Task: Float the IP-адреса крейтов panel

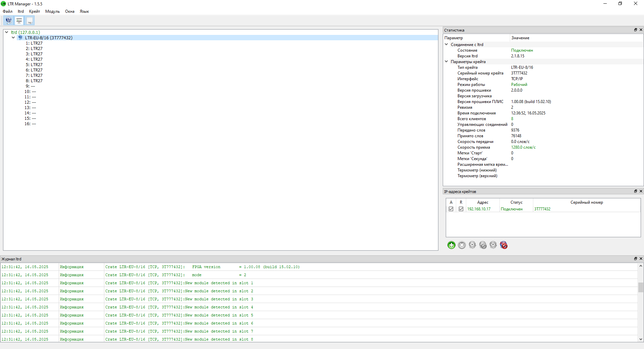Action: 635,191
